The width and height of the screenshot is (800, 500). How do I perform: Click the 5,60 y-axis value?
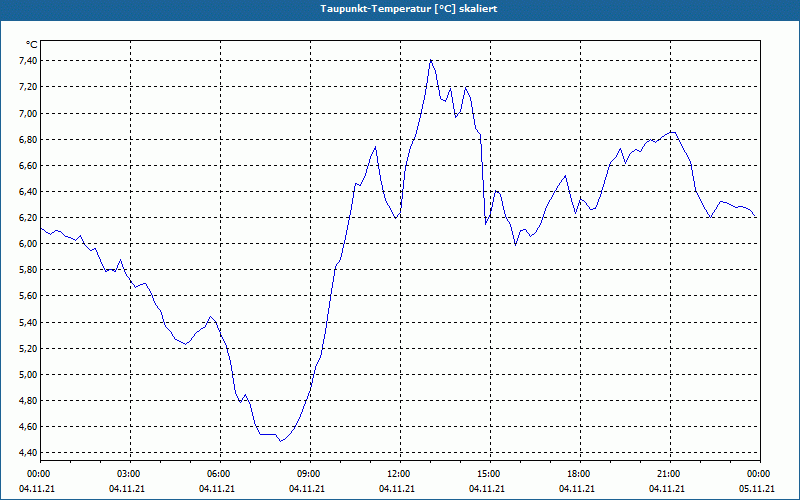pyautogui.click(x=29, y=295)
